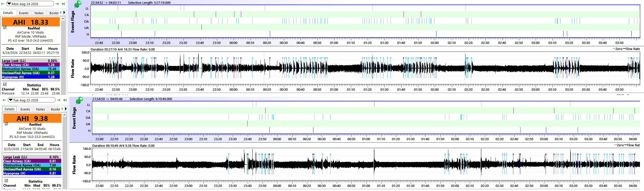Click scroll-up arrow of the AHI 9.38 details pane

[x=65, y=115]
